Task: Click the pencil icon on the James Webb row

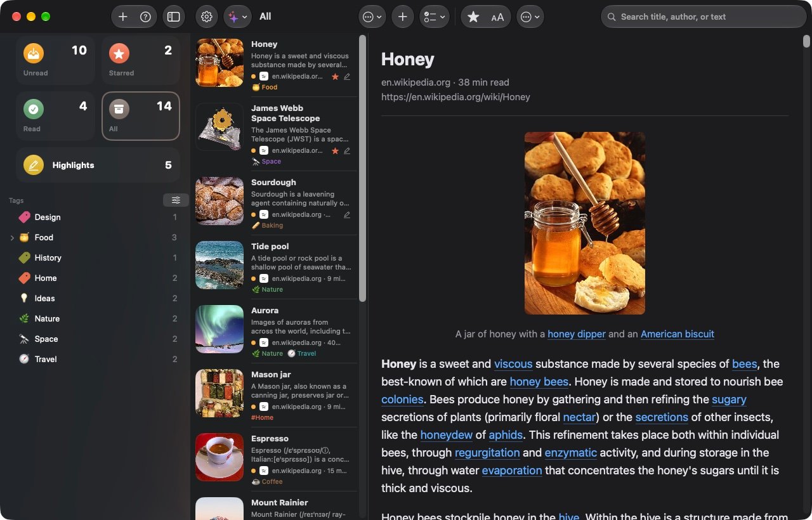Action: pyautogui.click(x=347, y=151)
